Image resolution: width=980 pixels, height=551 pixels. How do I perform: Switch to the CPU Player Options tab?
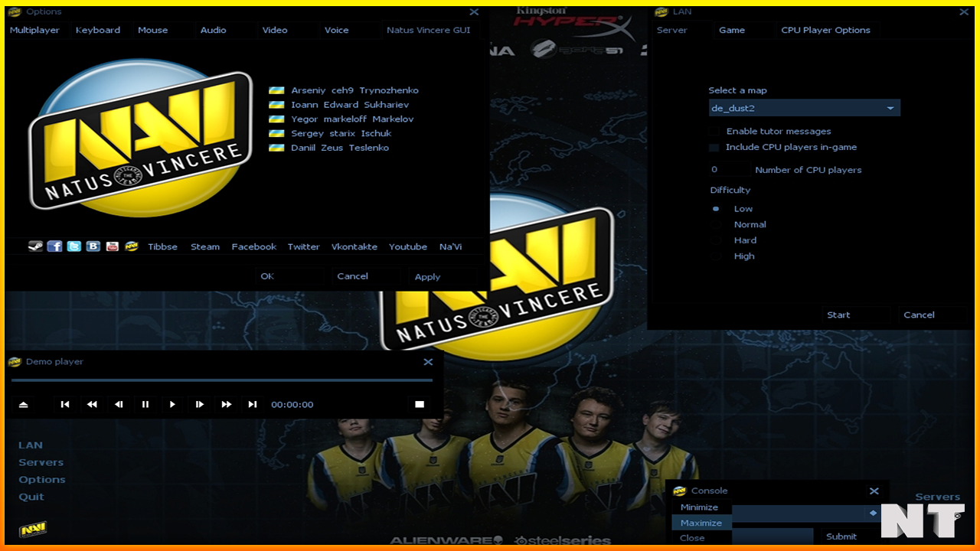[825, 30]
